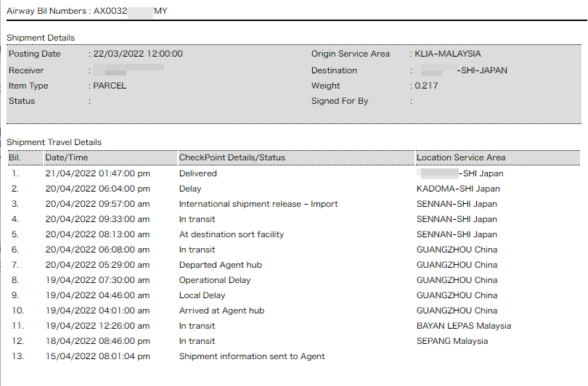Screen dimensions: 588x386
Task: Click the PARCEL item type value
Action: [110, 86]
